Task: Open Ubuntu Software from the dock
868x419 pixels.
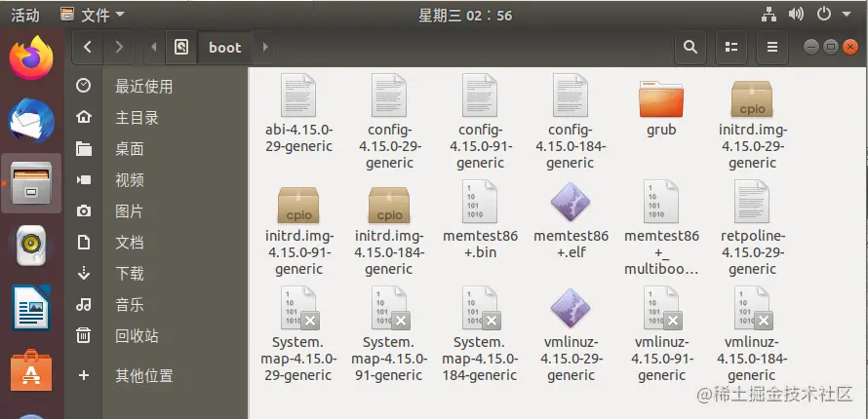Action: (31, 370)
